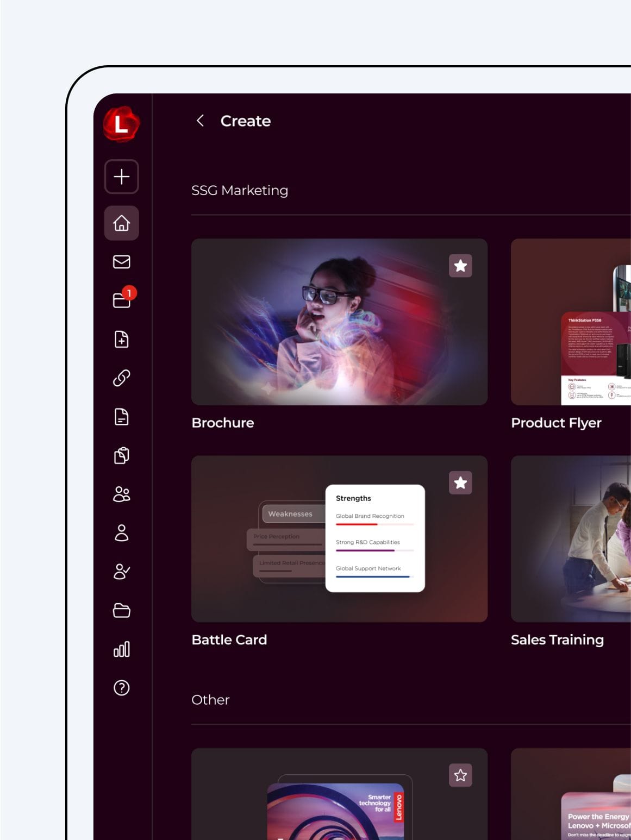The width and height of the screenshot is (631, 840).
Task: Click the plus button in the sidebar
Action: [121, 177]
